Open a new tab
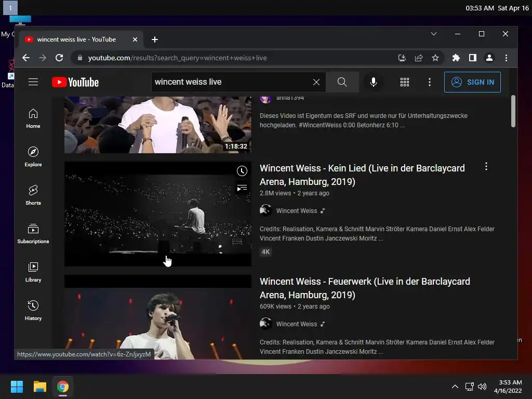Viewport: 532px width, 399px height. (x=155, y=39)
